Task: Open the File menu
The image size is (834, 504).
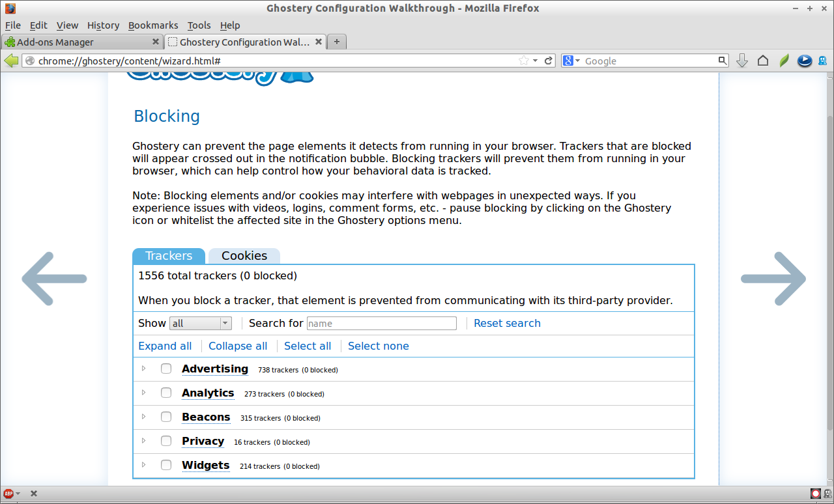Action: pos(13,25)
